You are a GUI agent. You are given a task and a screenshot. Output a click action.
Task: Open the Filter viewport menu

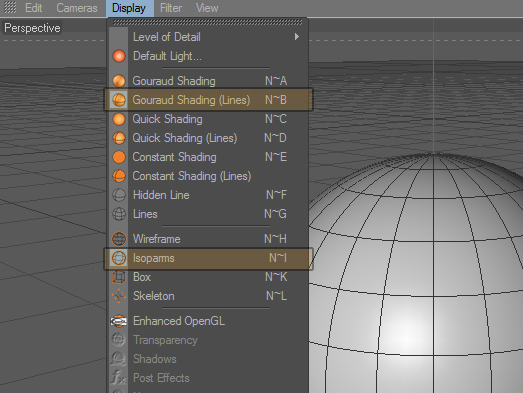pyautogui.click(x=171, y=8)
